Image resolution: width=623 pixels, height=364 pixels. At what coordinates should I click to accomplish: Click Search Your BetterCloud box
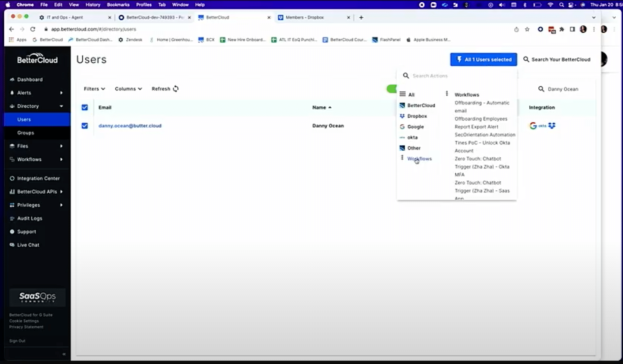pos(557,59)
